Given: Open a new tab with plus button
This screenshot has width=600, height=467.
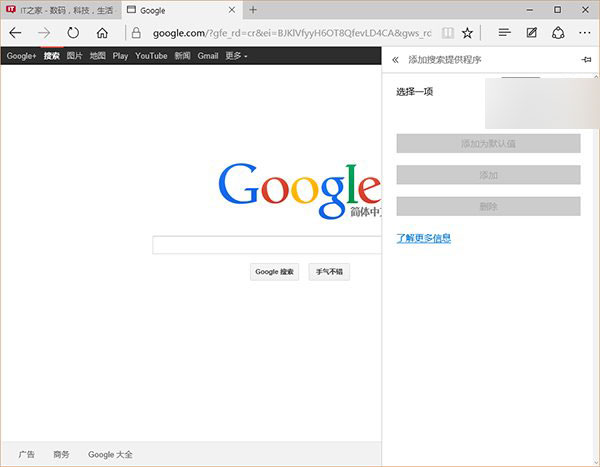Looking at the screenshot, I should coord(253,10).
